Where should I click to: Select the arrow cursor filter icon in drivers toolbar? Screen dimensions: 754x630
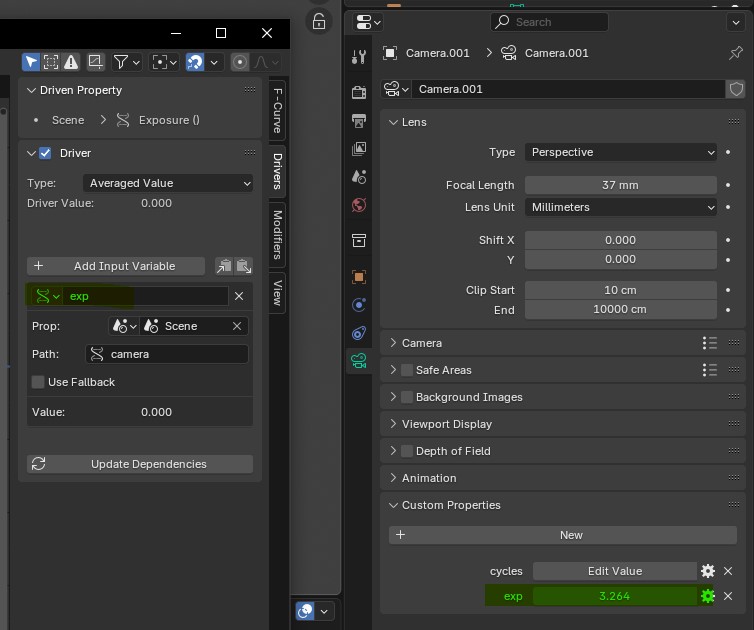[31, 62]
